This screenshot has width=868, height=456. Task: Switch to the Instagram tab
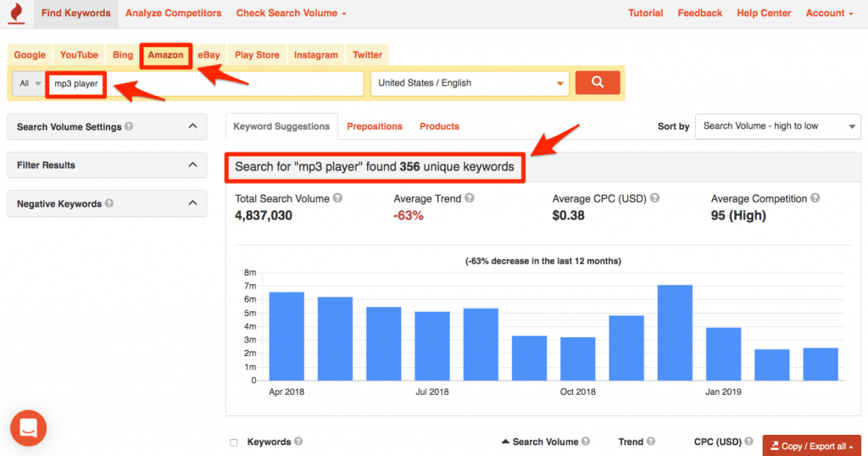(x=315, y=55)
